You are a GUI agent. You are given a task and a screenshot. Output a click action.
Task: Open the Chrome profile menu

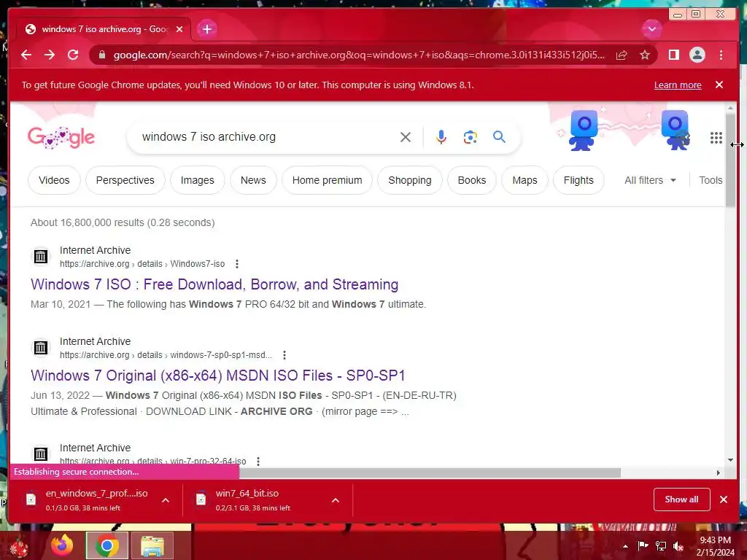click(697, 55)
